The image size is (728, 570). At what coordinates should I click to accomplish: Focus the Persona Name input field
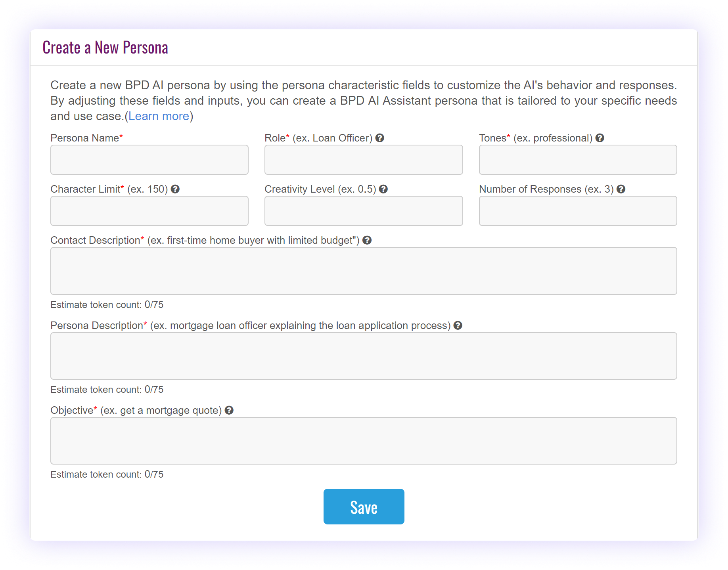tap(149, 160)
